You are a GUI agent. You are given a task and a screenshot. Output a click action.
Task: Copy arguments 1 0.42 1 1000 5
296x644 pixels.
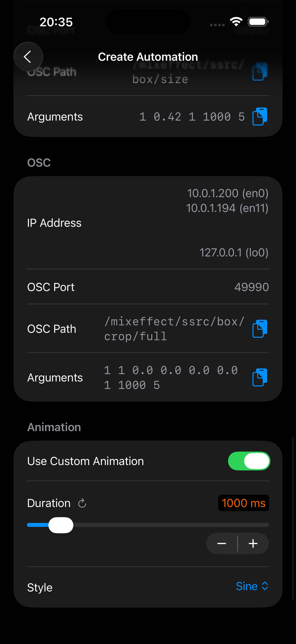coord(260,117)
